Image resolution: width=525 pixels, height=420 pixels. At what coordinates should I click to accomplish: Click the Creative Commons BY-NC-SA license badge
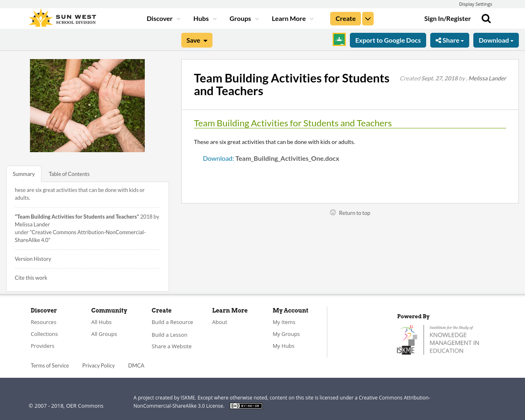pyautogui.click(x=246, y=405)
